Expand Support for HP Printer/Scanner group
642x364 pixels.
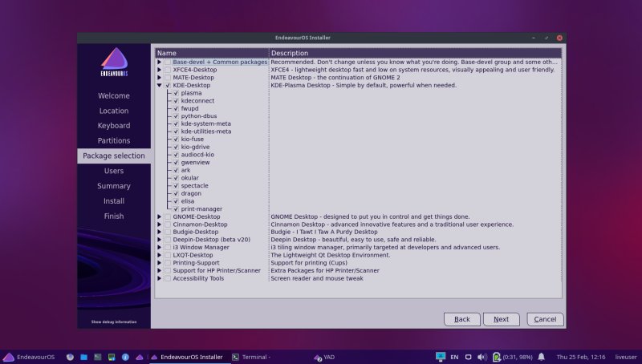click(x=159, y=271)
